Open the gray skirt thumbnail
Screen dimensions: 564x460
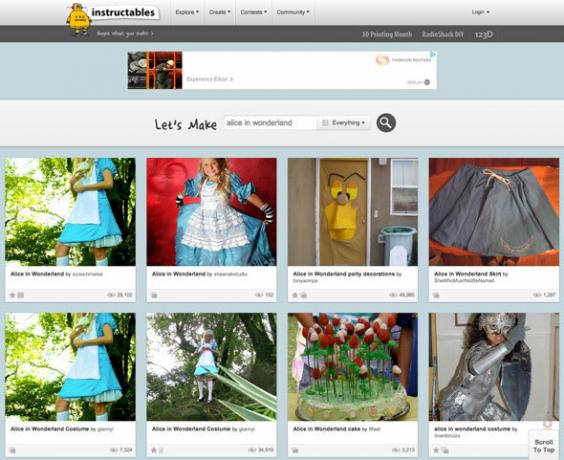(494, 212)
